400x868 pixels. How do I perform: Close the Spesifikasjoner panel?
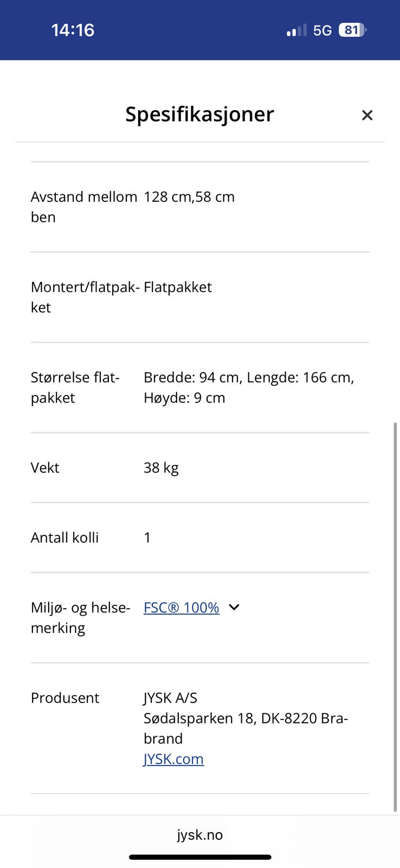tap(367, 115)
